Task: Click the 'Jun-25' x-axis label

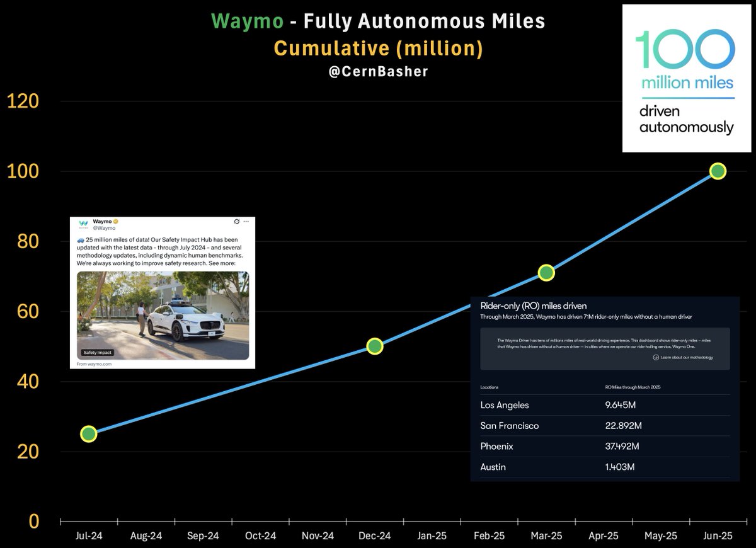Action: (718, 536)
